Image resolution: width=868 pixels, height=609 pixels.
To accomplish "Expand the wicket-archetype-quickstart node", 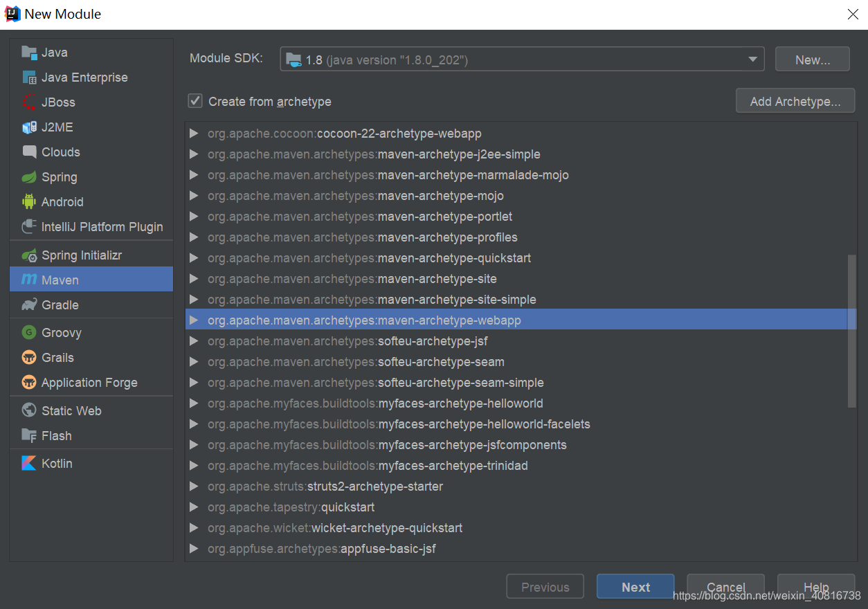I will click(x=194, y=528).
